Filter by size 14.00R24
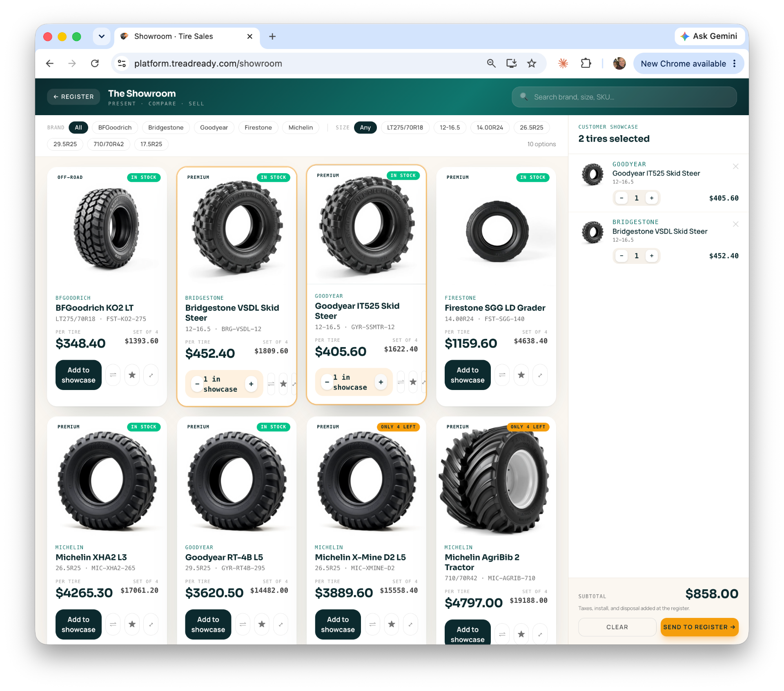Screen dimensions: 784x691 coord(490,127)
